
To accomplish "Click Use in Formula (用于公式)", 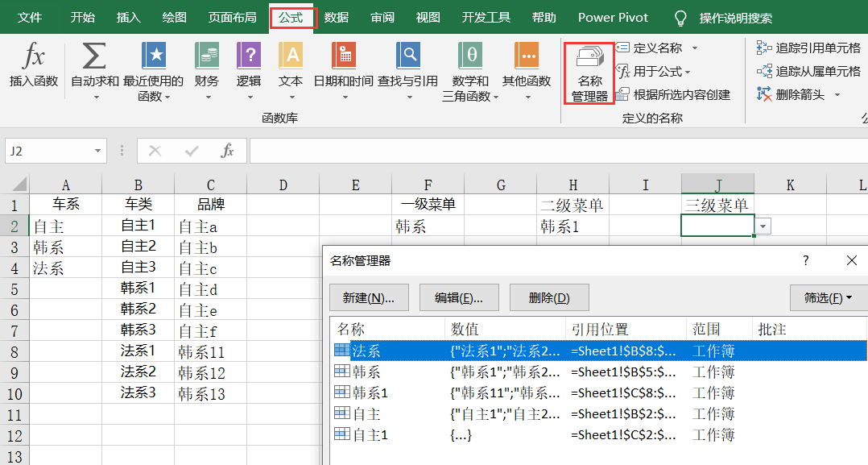I will pyautogui.click(x=653, y=72).
